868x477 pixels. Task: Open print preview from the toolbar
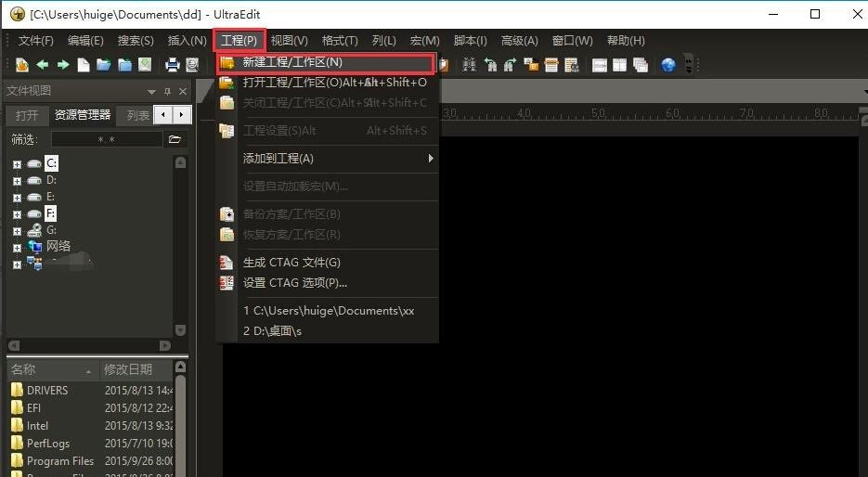(x=192, y=65)
